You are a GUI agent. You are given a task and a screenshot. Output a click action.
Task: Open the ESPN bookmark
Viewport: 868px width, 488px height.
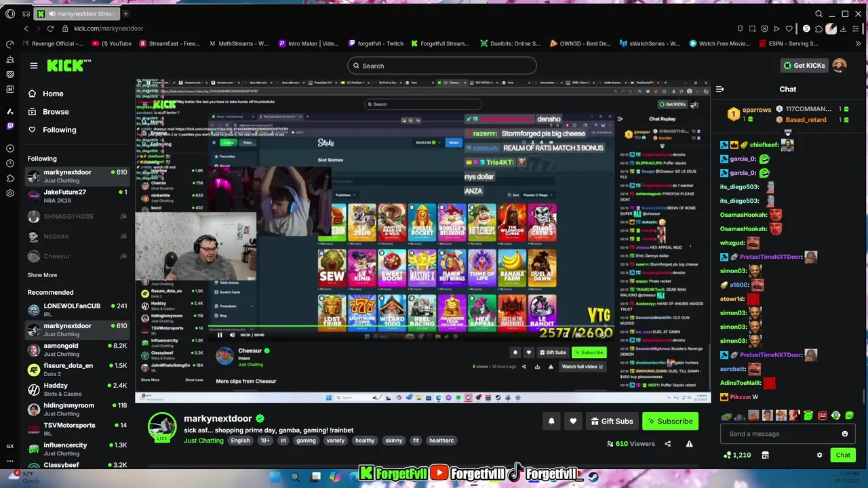pyautogui.click(x=787, y=43)
